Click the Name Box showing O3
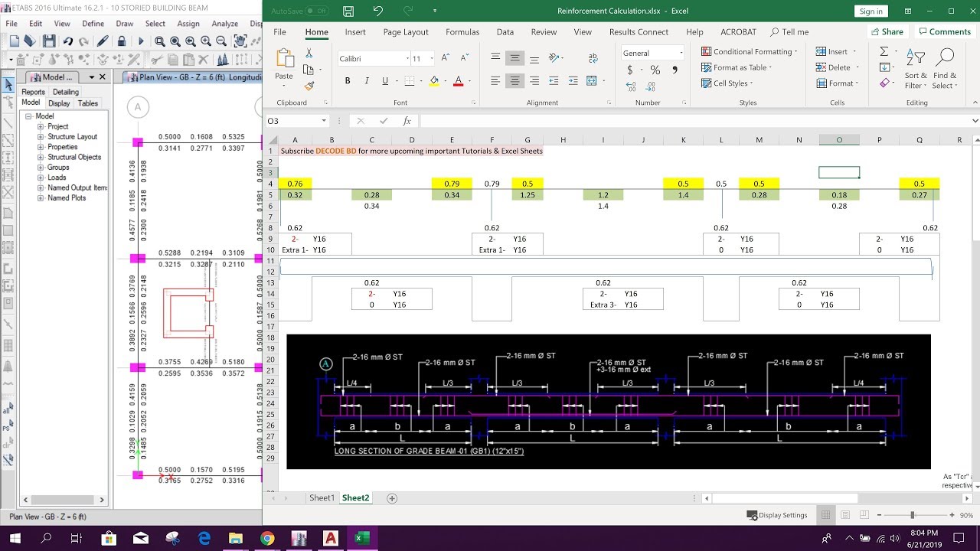980x551 pixels. [295, 120]
